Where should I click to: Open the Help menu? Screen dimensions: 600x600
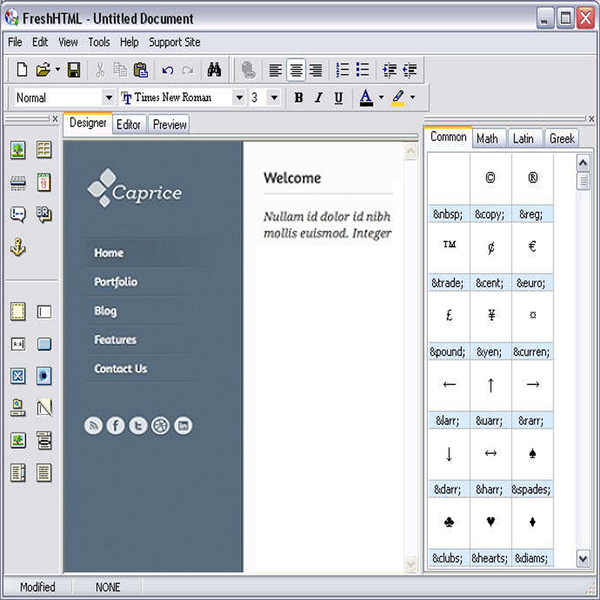point(129,42)
